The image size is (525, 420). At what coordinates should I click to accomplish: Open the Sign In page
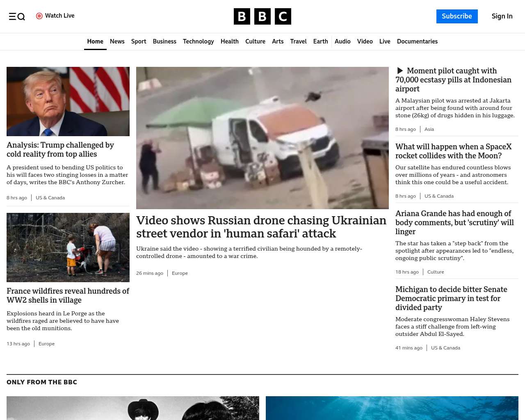(x=502, y=16)
